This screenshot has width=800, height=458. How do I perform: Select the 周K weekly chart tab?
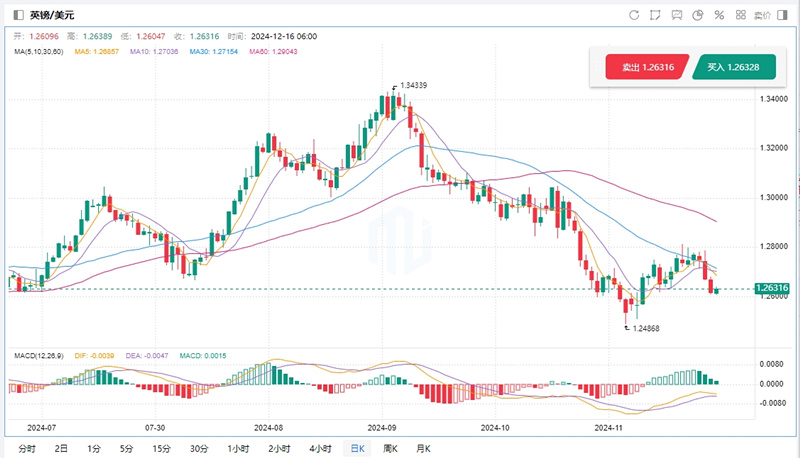[x=390, y=449]
